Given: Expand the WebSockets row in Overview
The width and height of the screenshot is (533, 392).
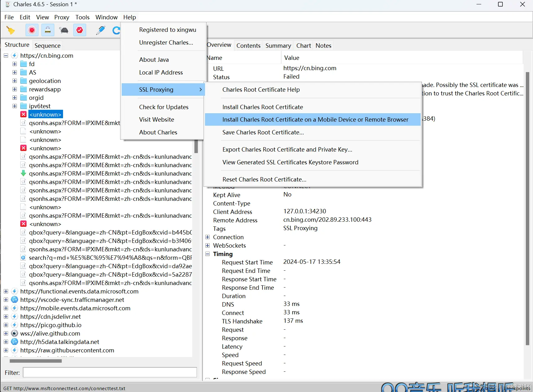Looking at the screenshot, I should point(208,245).
